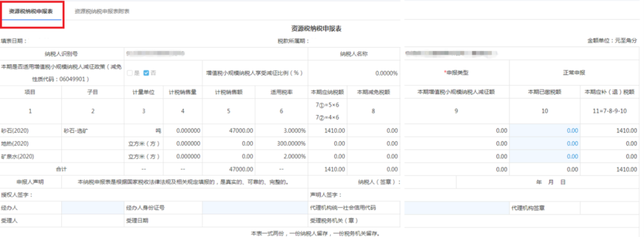Click the 代理机构签章 label
644x237 pixels.
(x=528, y=208)
